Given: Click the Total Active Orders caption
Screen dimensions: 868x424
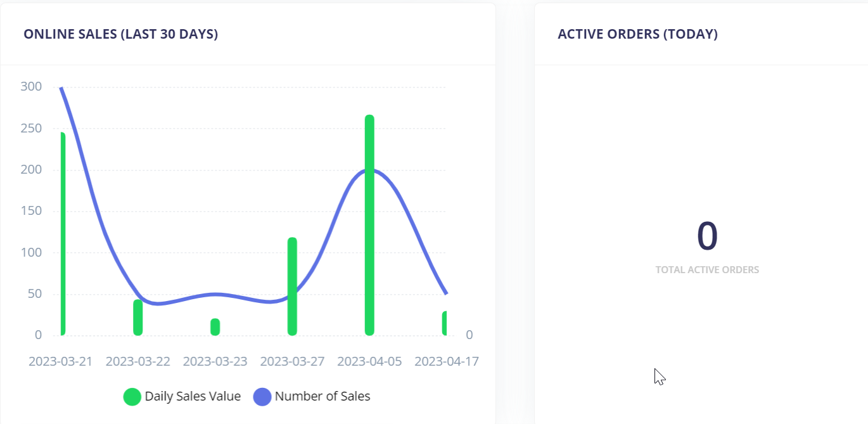Looking at the screenshot, I should [x=707, y=270].
